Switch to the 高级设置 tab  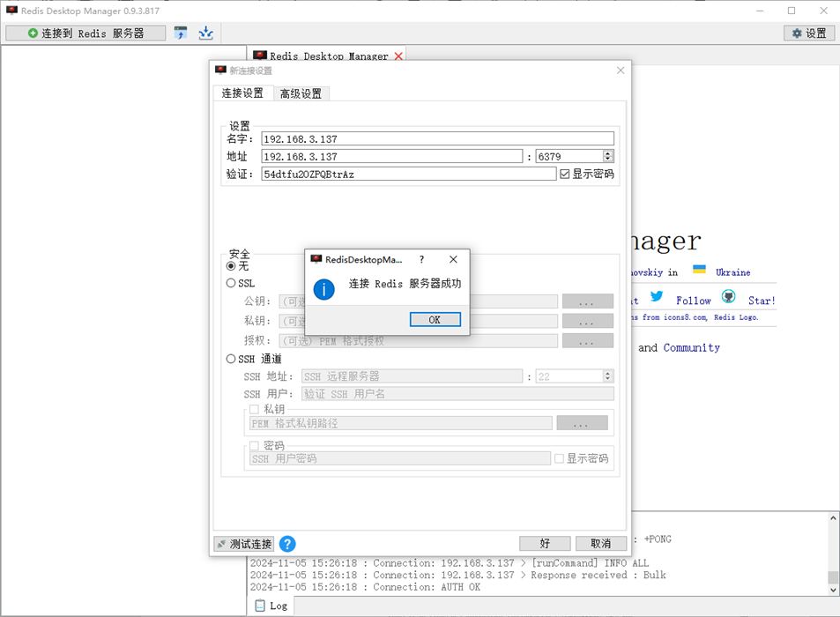pyautogui.click(x=301, y=93)
